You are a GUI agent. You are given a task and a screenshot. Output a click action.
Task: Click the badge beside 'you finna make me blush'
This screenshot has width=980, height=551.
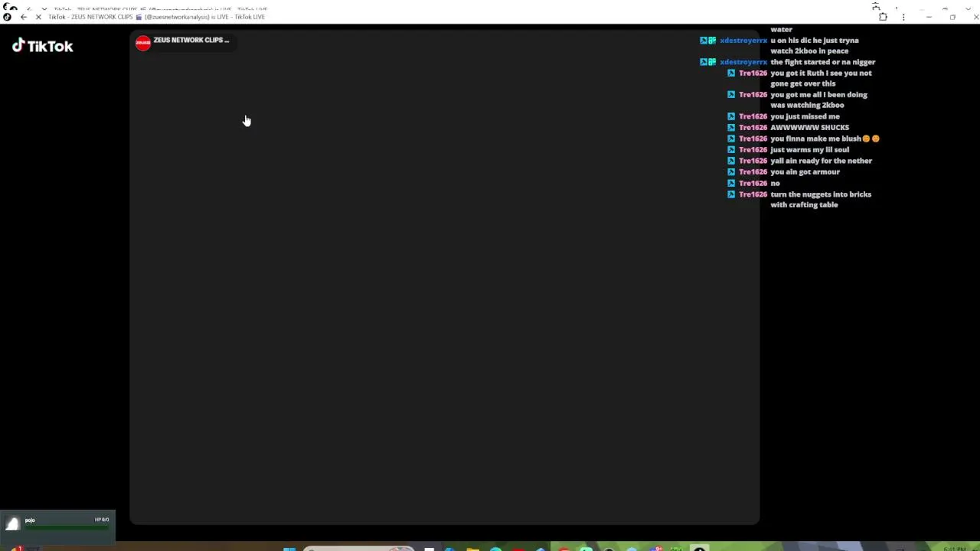731,139
